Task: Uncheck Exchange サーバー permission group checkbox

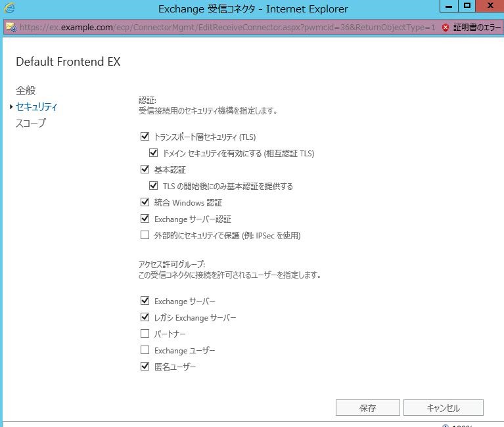Action: [x=145, y=300]
